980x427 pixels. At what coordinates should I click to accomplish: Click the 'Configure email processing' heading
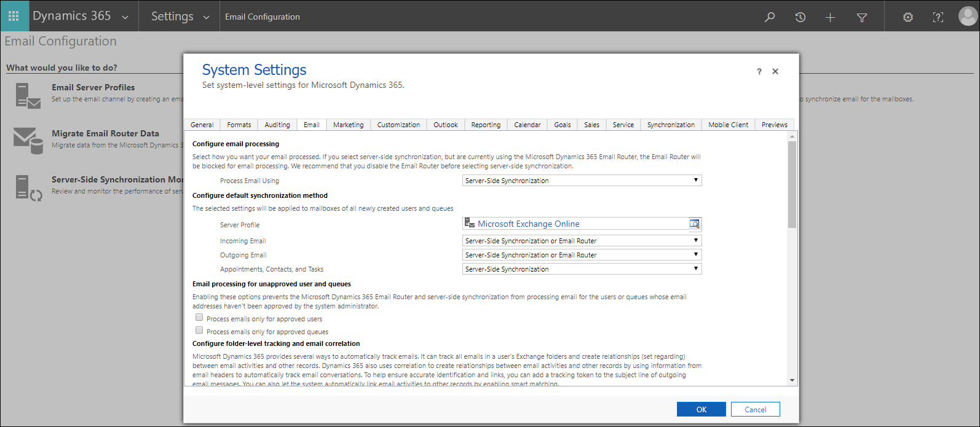235,144
